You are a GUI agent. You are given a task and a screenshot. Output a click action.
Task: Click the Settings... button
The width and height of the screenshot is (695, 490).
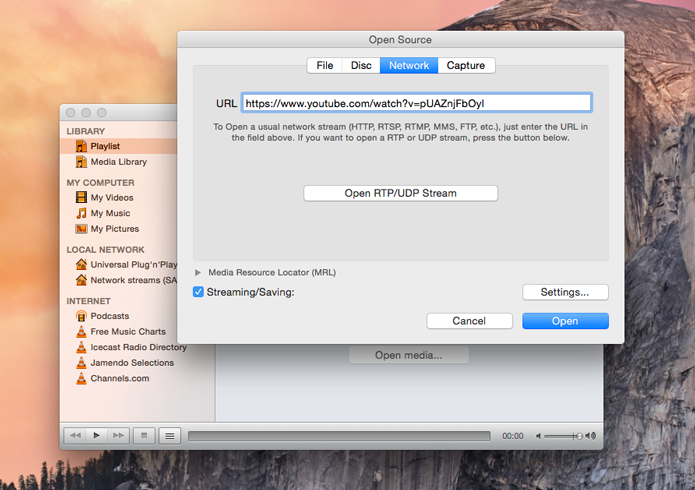point(565,292)
